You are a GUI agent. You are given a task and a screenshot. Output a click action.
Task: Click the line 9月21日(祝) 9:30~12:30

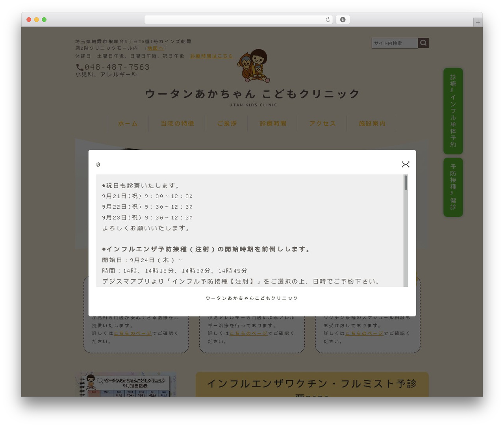coord(147,196)
